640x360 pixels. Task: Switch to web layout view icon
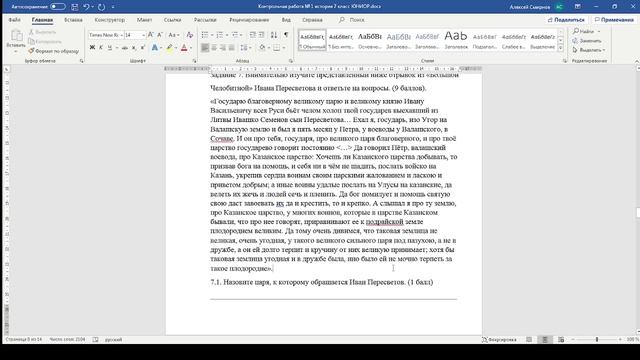[561, 340]
